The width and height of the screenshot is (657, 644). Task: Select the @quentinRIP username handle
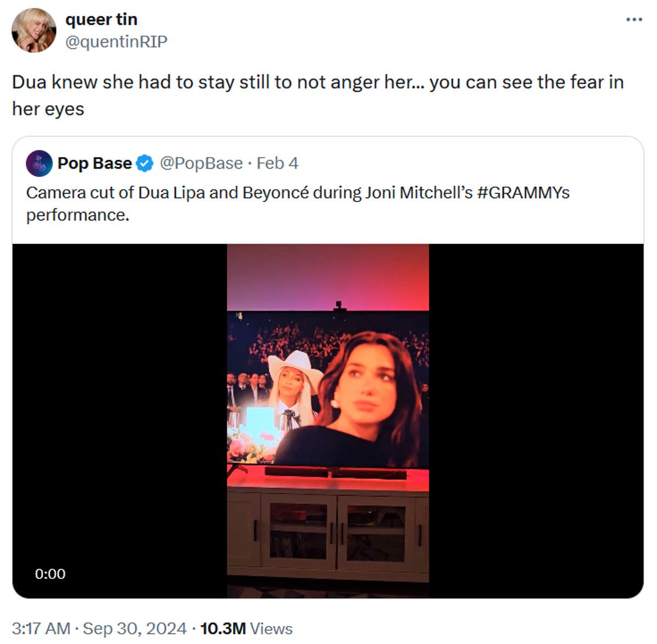(x=116, y=40)
